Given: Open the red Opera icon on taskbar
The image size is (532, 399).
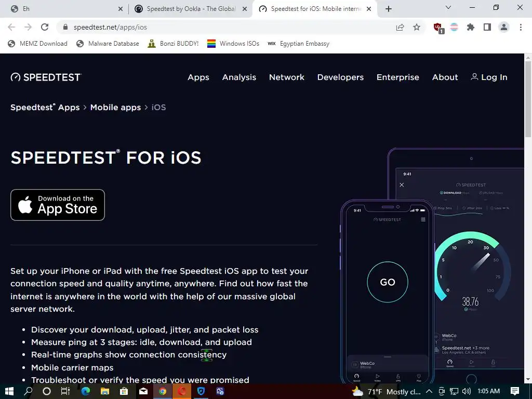Looking at the screenshot, I should (182, 391).
